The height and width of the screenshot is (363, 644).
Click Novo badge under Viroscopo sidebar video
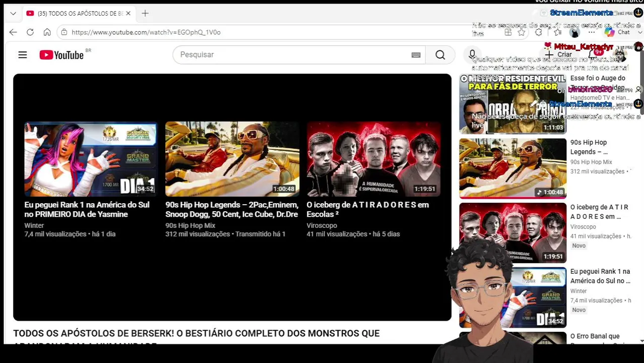(578, 246)
